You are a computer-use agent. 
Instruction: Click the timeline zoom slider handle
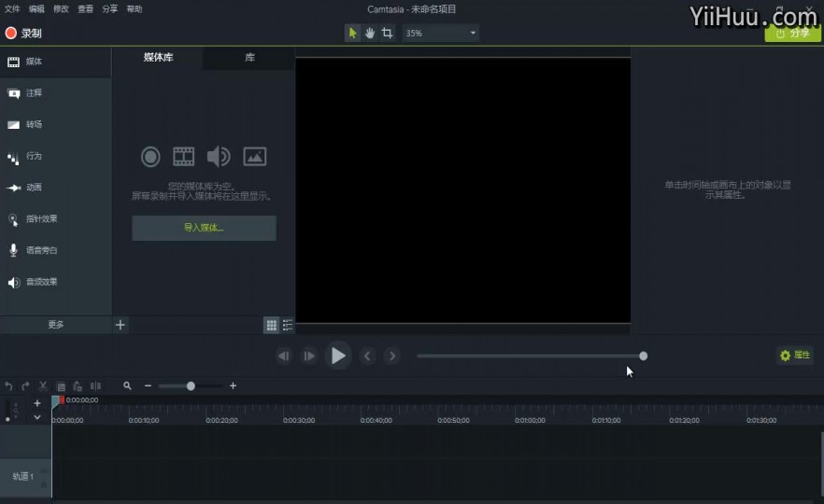point(191,385)
